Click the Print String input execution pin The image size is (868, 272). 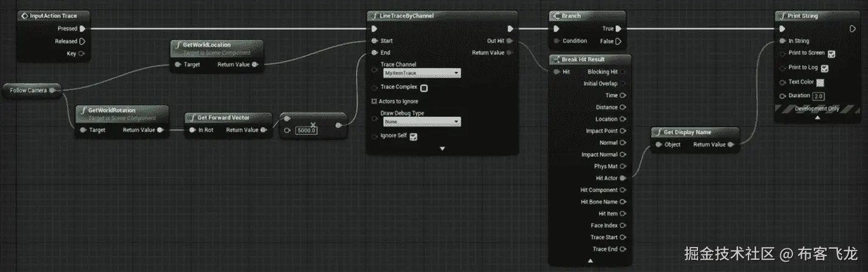(x=783, y=28)
